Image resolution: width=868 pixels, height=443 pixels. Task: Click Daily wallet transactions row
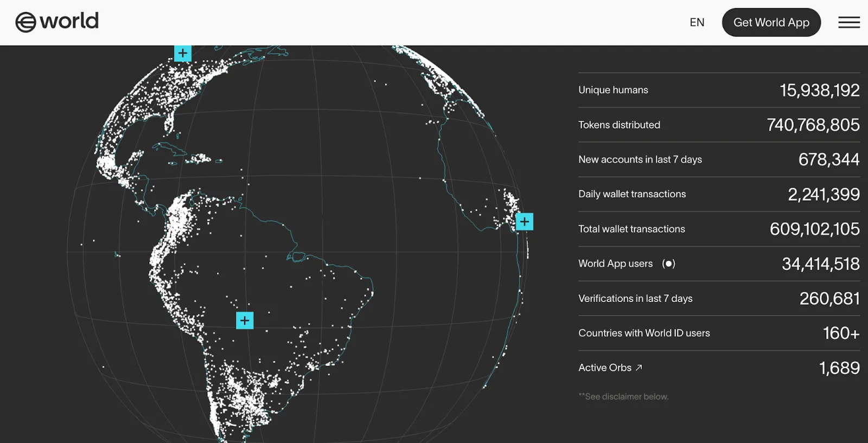pos(719,194)
